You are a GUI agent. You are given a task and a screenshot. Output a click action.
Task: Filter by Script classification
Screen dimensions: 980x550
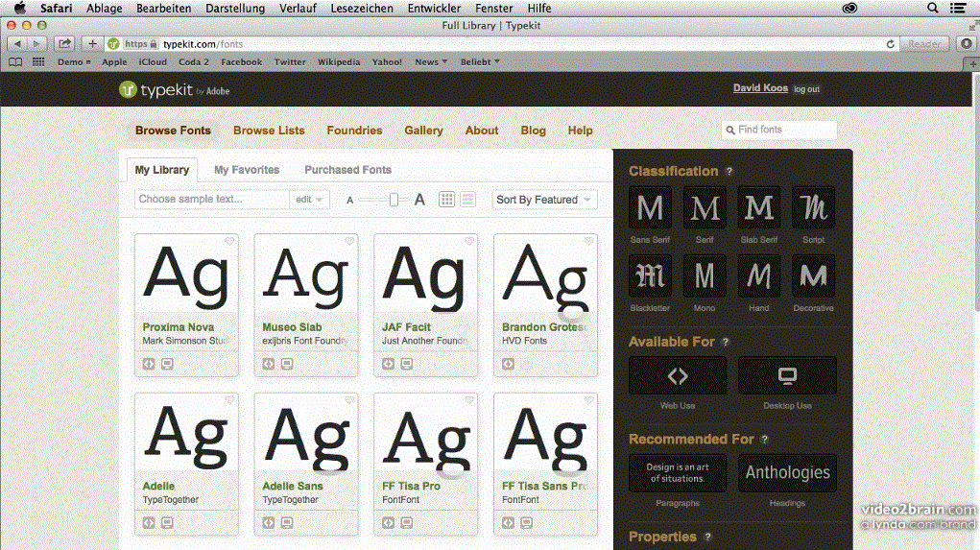pyautogui.click(x=813, y=207)
